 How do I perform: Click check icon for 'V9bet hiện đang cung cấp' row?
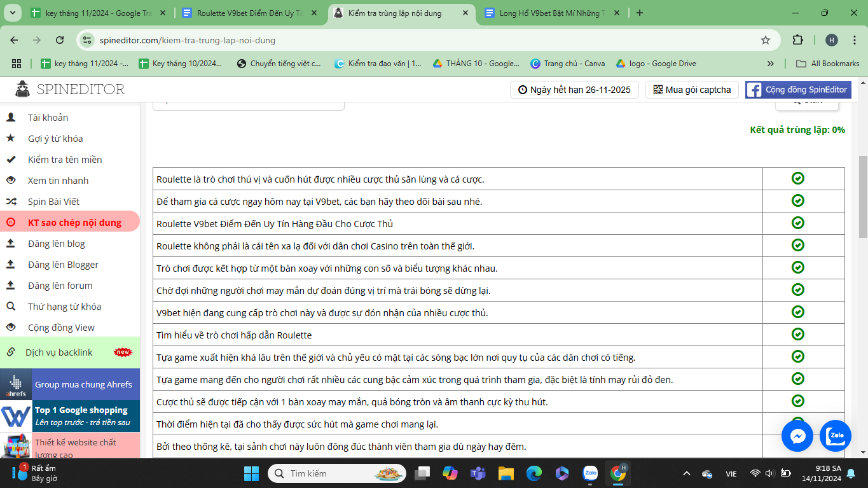(798, 312)
